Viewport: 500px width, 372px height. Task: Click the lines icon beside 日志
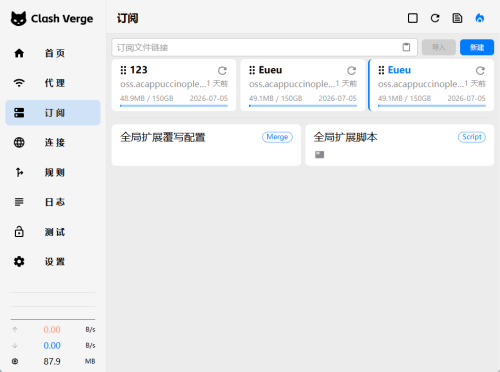[x=19, y=202]
